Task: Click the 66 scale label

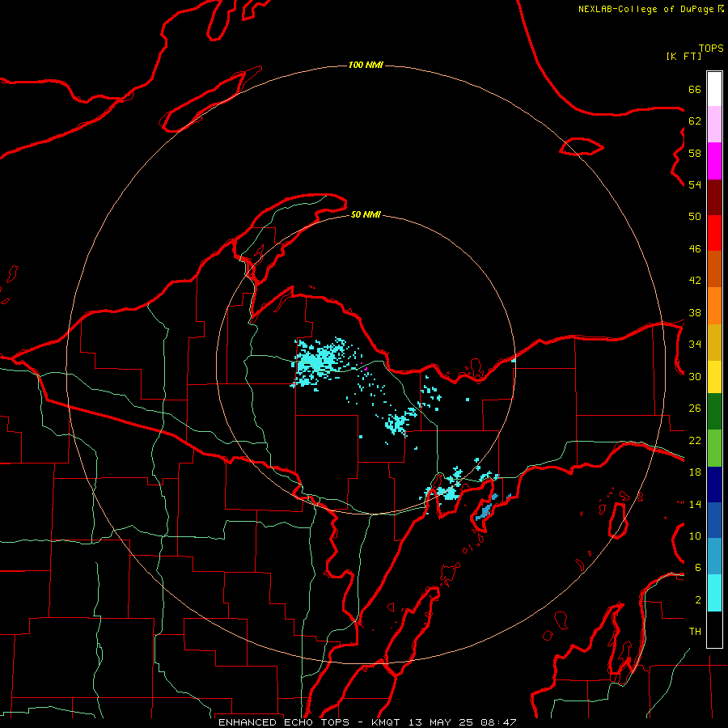Action: (695, 89)
